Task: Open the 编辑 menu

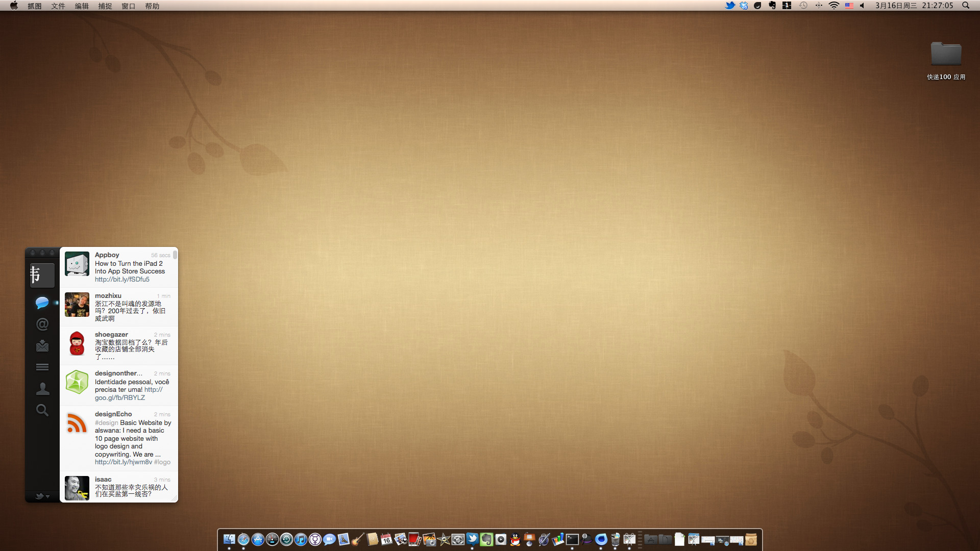Action: point(82,6)
